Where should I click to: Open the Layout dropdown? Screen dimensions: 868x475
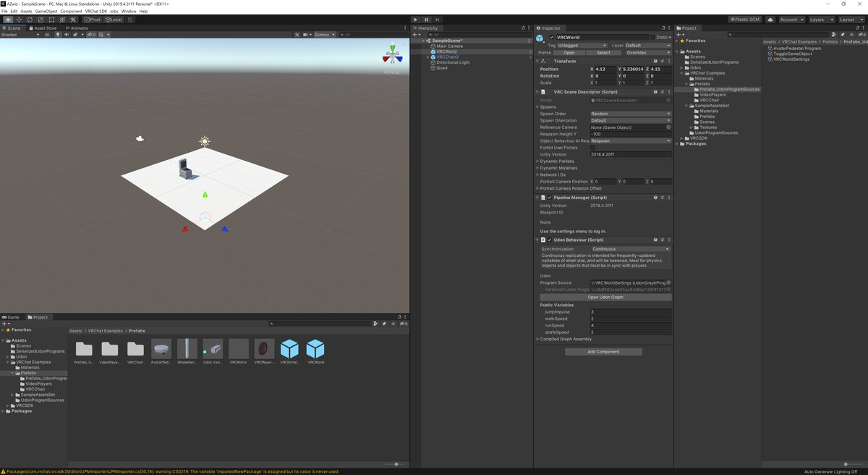point(851,20)
